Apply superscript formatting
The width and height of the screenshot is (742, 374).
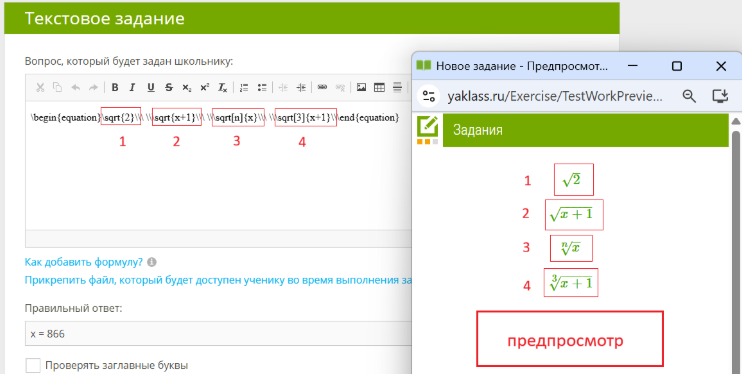click(204, 88)
